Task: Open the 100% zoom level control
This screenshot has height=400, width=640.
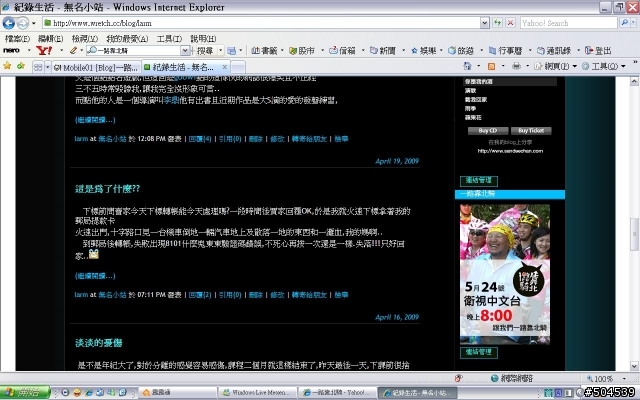Action: (605, 378)
